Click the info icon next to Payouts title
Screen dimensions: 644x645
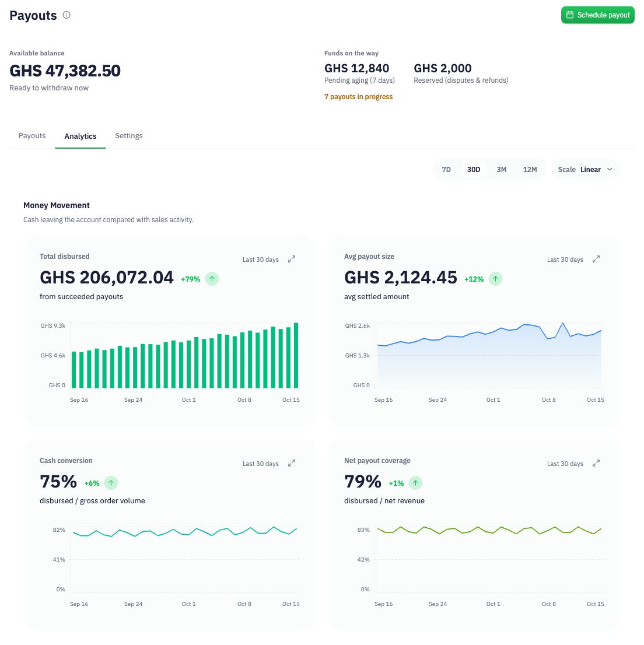(66, 15)
